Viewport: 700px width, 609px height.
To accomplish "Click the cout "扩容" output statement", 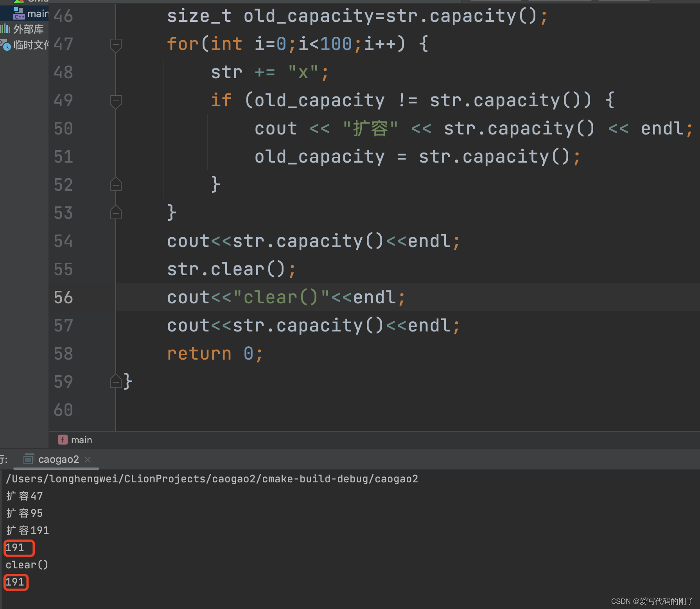I will click(x=474, y=129).
